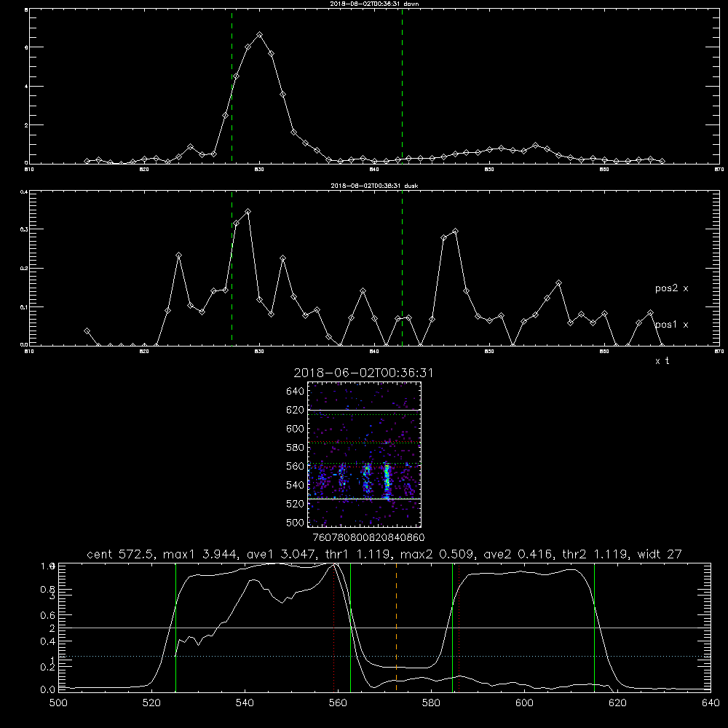
Task: Click the highest data point of the dusk curve
Action: point(248,212)
